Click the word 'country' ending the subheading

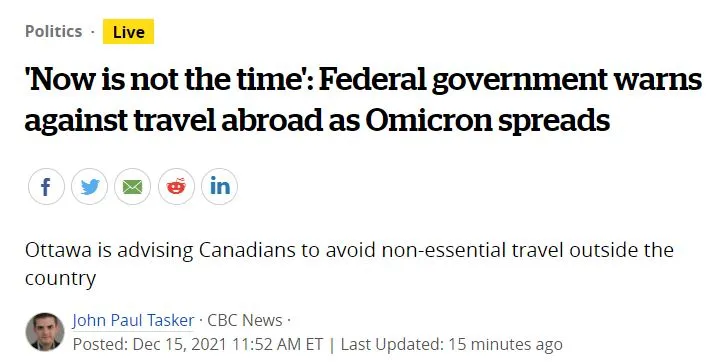60,279
